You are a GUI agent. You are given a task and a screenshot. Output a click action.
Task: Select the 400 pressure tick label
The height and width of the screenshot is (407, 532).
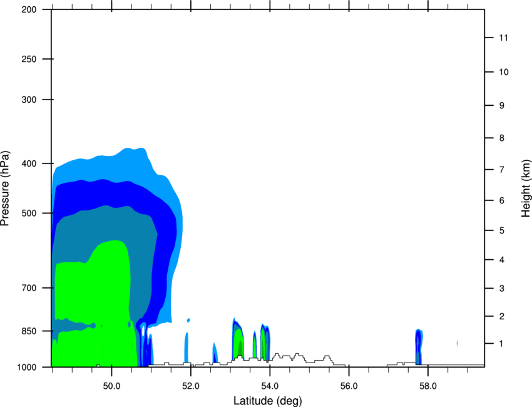click(29, 163)
